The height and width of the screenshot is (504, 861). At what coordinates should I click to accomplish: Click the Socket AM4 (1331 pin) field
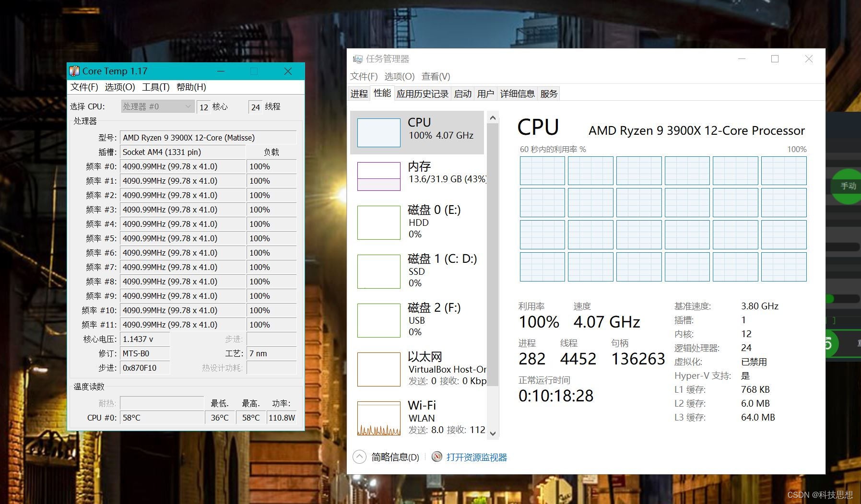183,152
